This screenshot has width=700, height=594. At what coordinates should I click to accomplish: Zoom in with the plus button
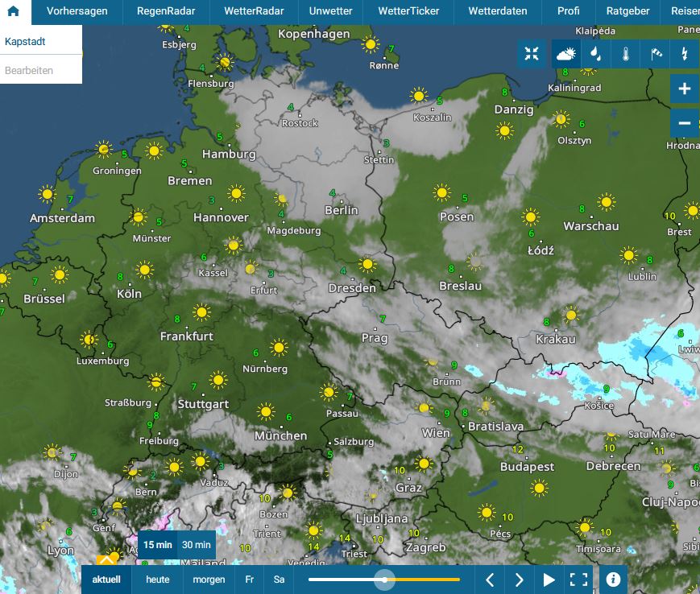[x=685, y=89]
